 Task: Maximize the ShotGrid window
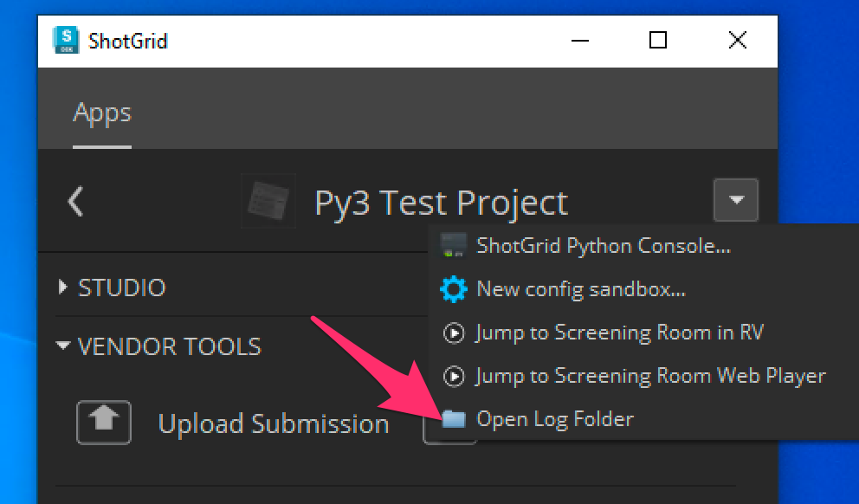click(x=658, y=41)
